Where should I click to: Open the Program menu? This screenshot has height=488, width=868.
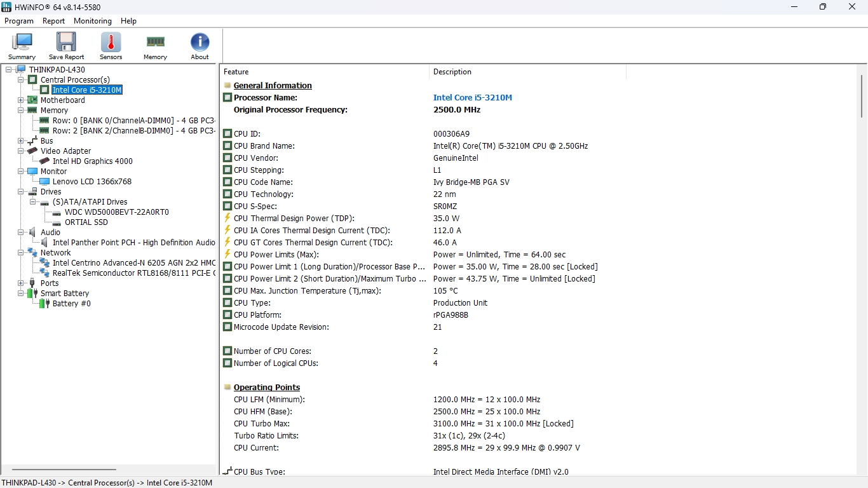(19, 21)
